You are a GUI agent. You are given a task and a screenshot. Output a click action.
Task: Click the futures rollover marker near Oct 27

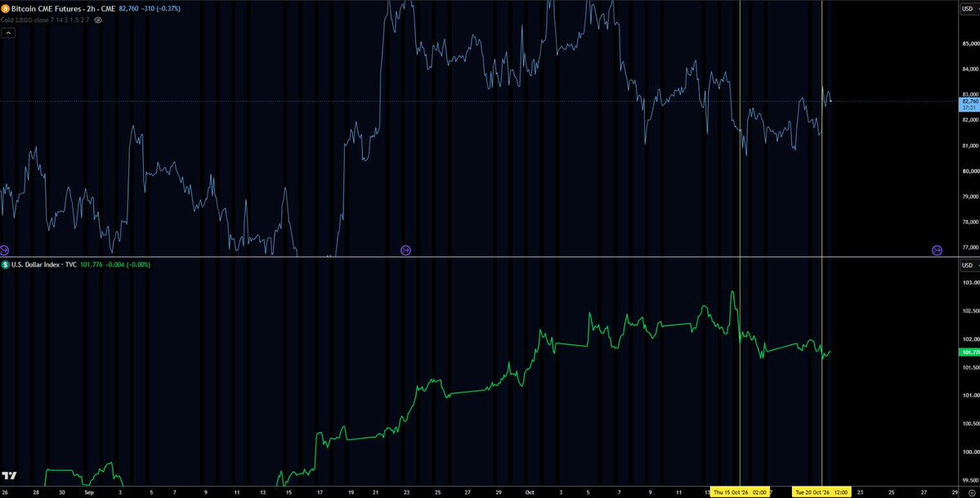click(x=937, y=250)
